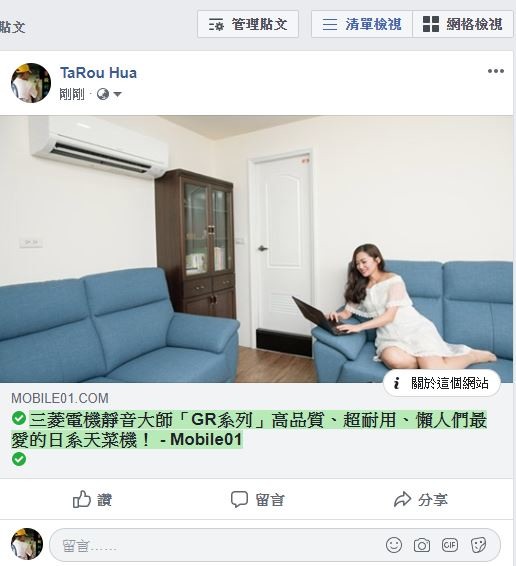Expand the privacy audience dropdown arrow
516x566 pixels.
tap(117, 95)
